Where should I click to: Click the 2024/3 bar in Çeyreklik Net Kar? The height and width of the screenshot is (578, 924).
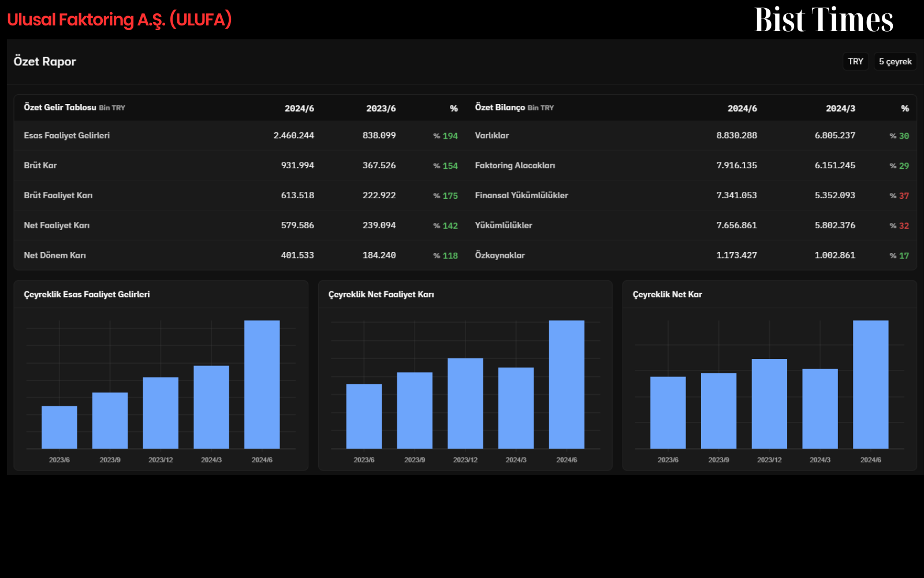pyautogui.click(x=820, y=409)
